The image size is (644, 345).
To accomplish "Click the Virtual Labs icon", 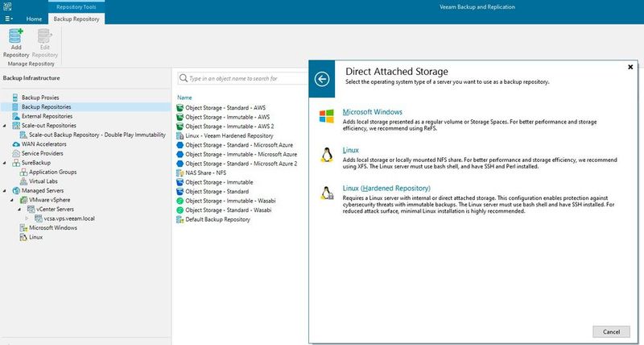I will (23, 181).
